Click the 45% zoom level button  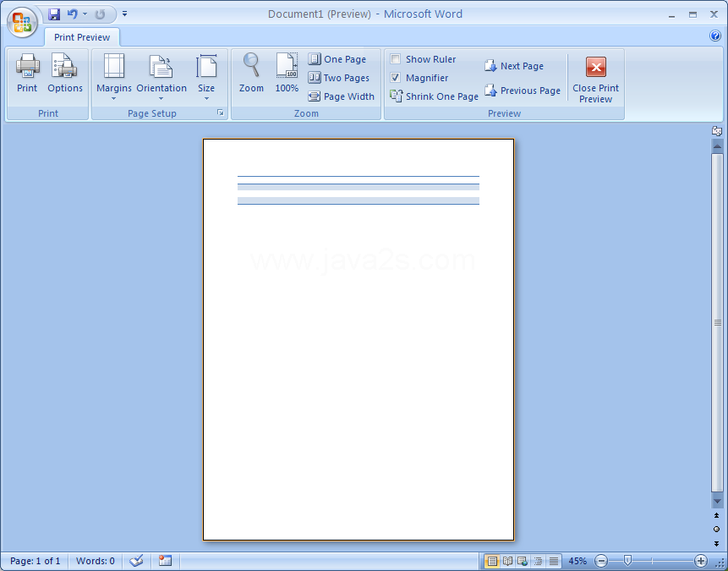tap(577, 561)
